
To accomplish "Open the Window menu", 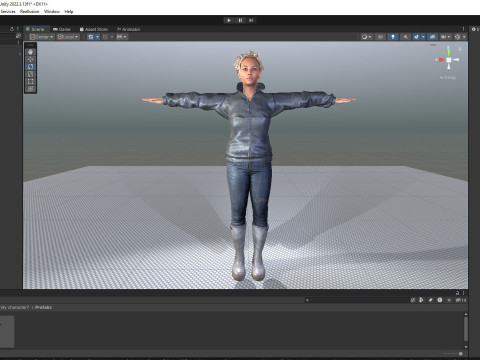I will coord(52,11).
